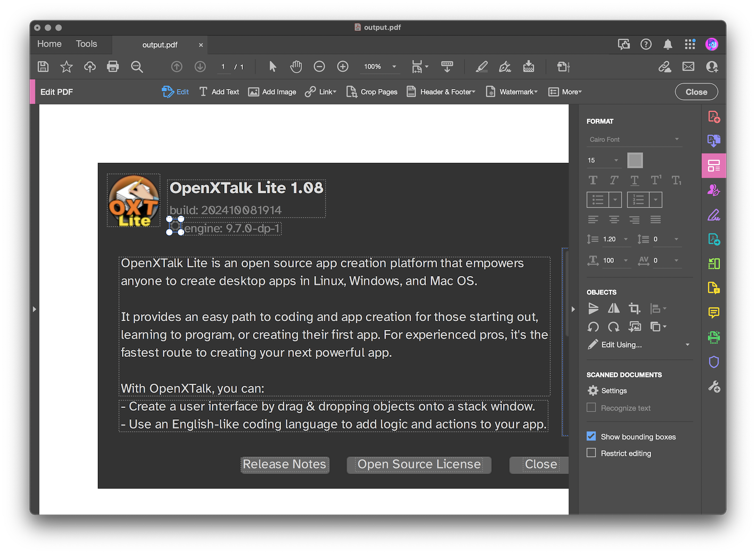The height and width of the screenshot is (554, 756).
Task: Align text to center
Action: pos(614,219)
